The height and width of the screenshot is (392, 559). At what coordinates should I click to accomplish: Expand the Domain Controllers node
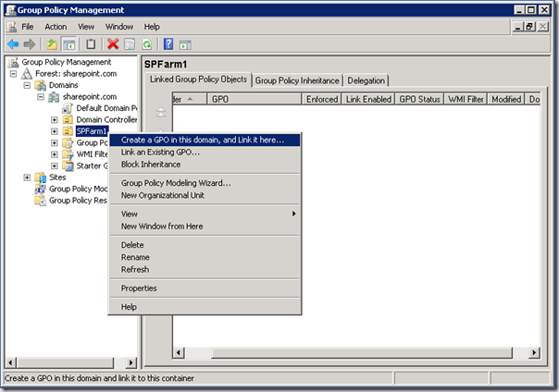click(55, 120)
